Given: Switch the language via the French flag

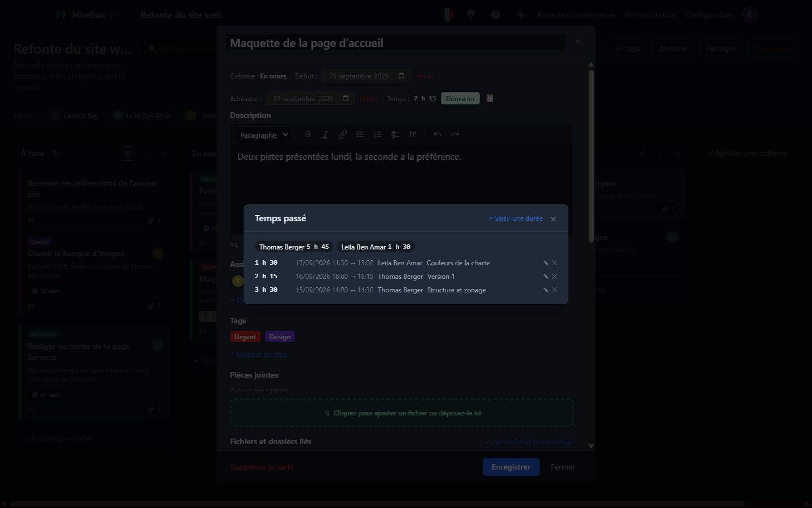Looking at the screenshot, I should (447, 15).
